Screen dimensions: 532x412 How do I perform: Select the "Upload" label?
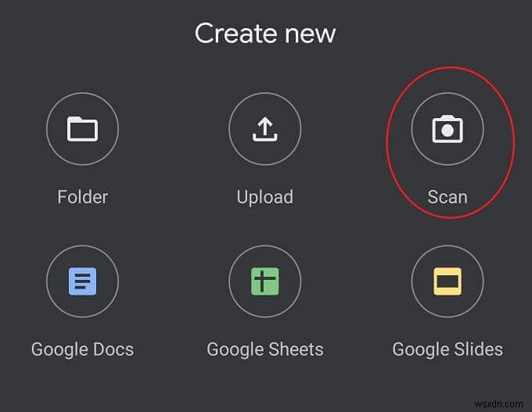pyautogui.click(x=265, y=198)
